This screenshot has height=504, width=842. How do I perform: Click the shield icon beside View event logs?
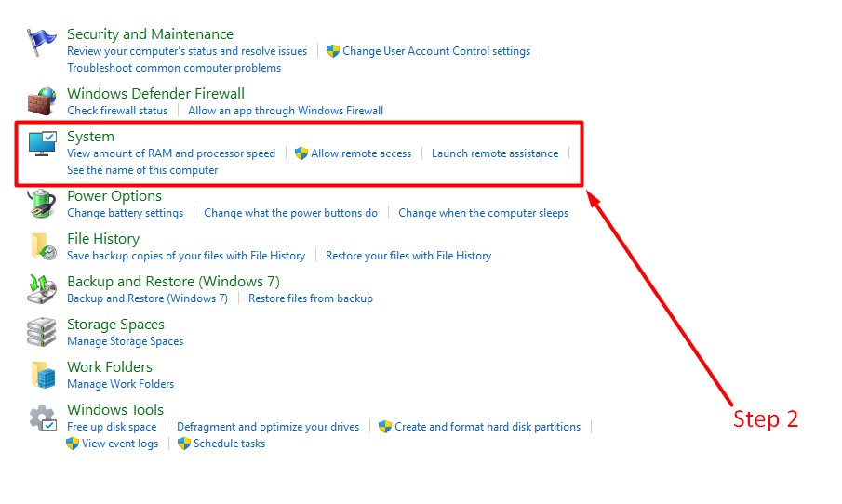pos(73,444)
